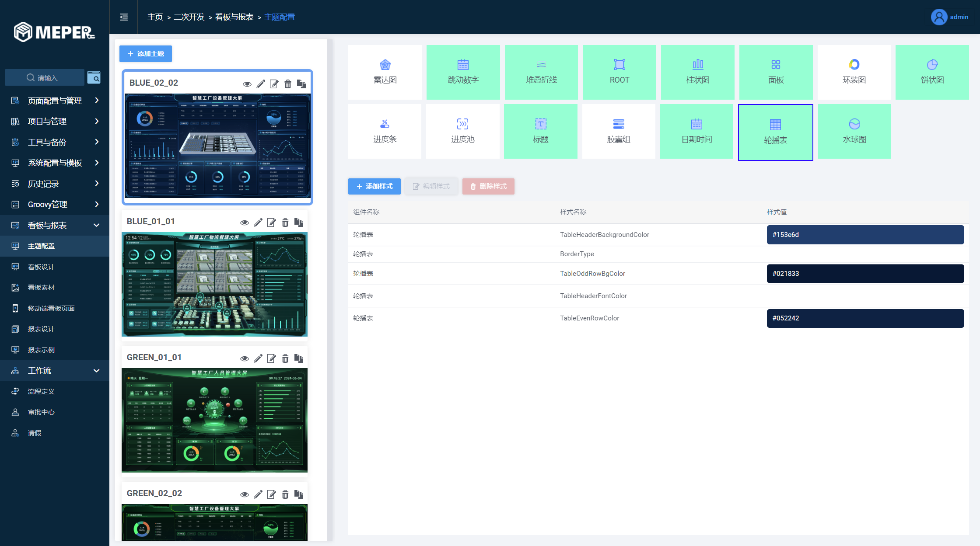The image size is (980, 546).
Task: Expand the 历史记录 menu
Action: click(55, 184)
